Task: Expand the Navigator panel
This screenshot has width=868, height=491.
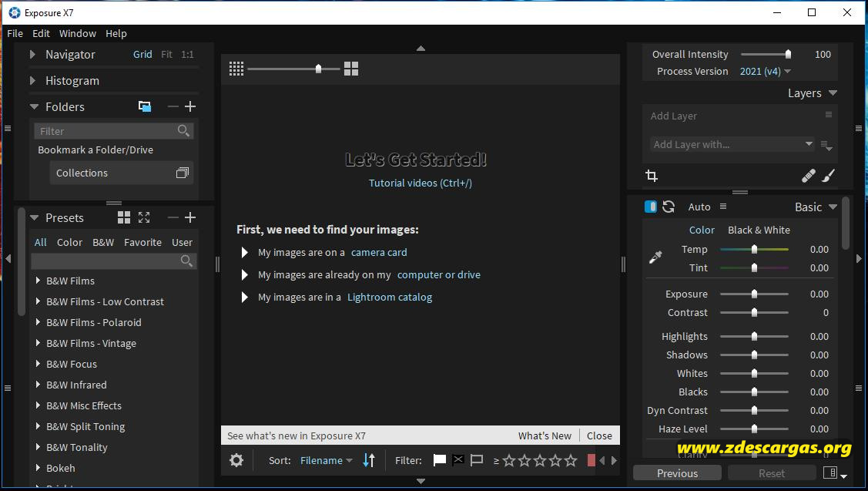Action: [32, 54]
